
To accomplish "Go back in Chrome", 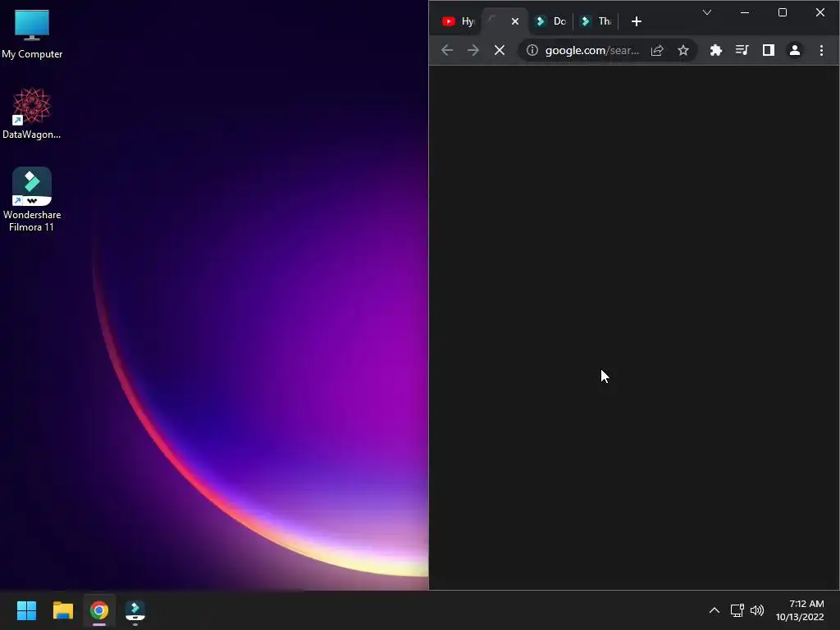I will tap(447, 50).
